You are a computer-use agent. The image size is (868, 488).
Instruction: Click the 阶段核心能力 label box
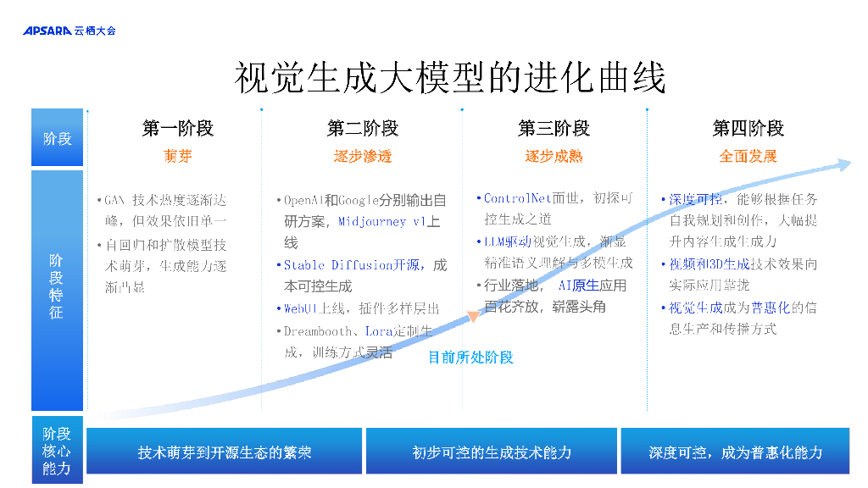point(57,451)
